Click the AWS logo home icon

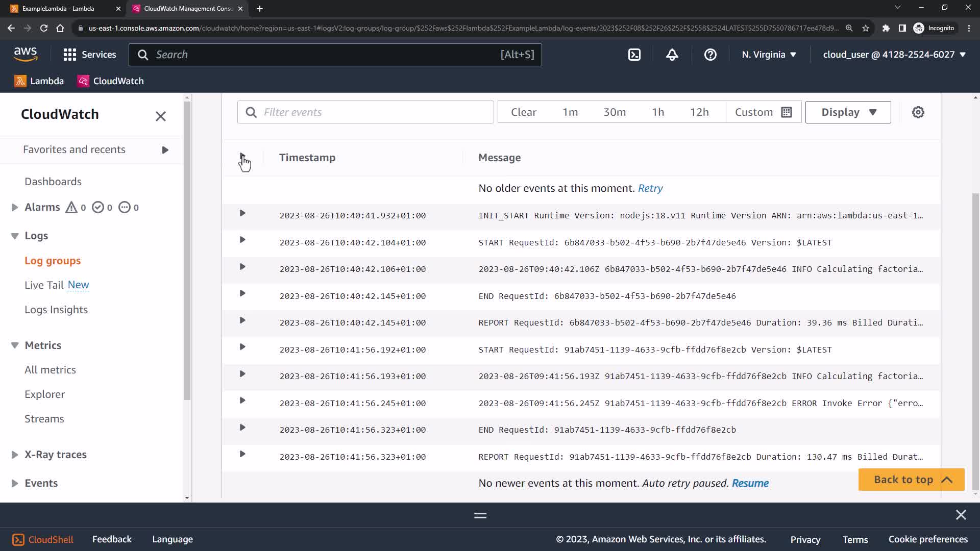point(26,54)
